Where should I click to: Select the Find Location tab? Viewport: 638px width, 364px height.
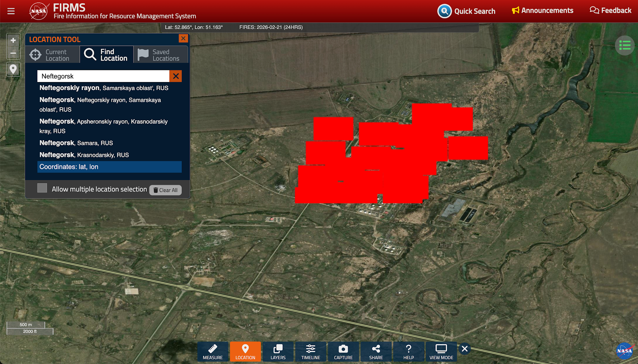coord(106,55)
